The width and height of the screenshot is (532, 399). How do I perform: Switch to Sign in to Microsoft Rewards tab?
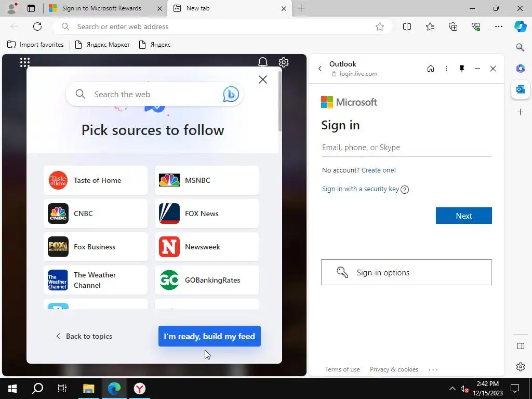(105, 8)
